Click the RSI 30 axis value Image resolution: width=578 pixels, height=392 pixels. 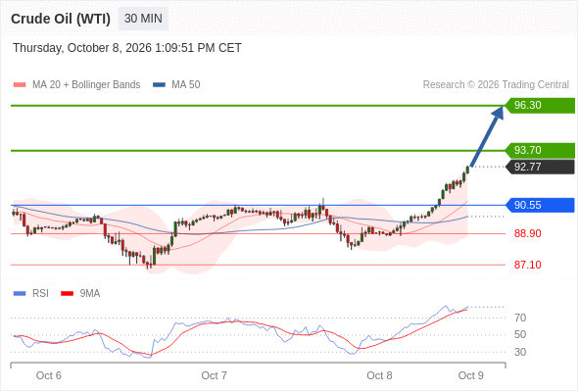pos(520,352)
